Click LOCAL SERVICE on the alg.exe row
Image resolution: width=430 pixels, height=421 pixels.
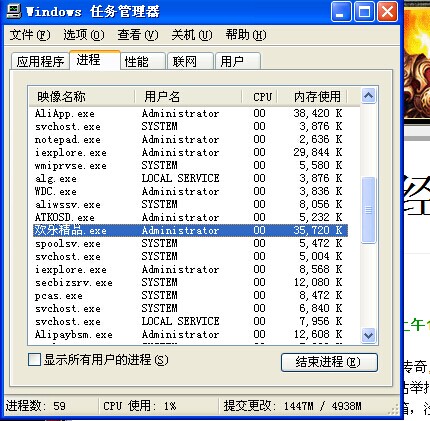pyautogui.click(x=180, y=178)
